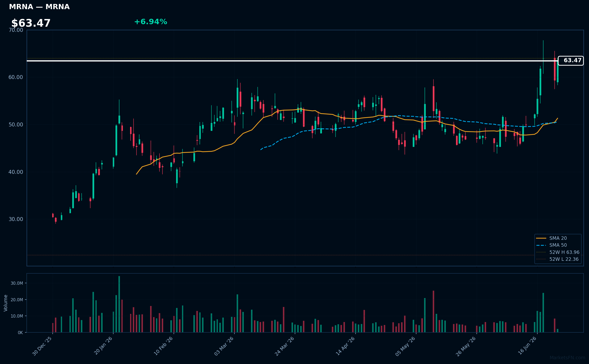Click the +6.94% change percentage
The width and height of the screenshot is (589, 364).
coord(151,22)
